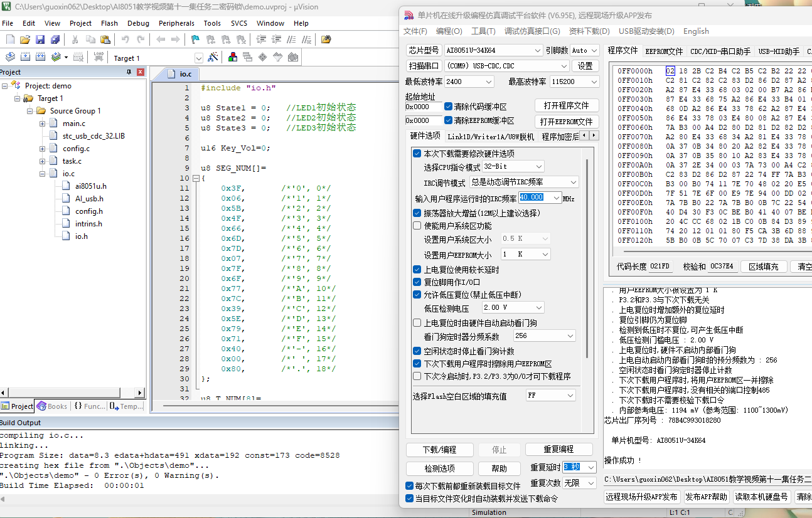The height and width of the screenshot is (518, 812).
Task: Click the Build target icon
Action: (25, 57)
